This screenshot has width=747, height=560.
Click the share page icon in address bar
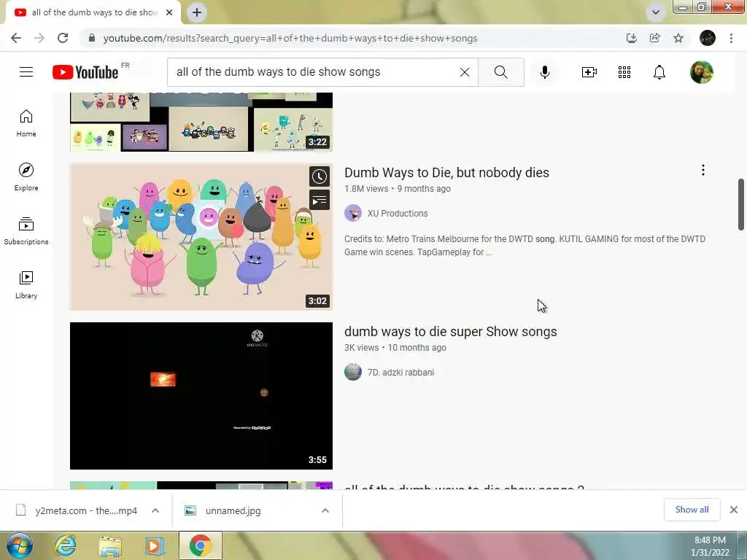pos(655,38)
